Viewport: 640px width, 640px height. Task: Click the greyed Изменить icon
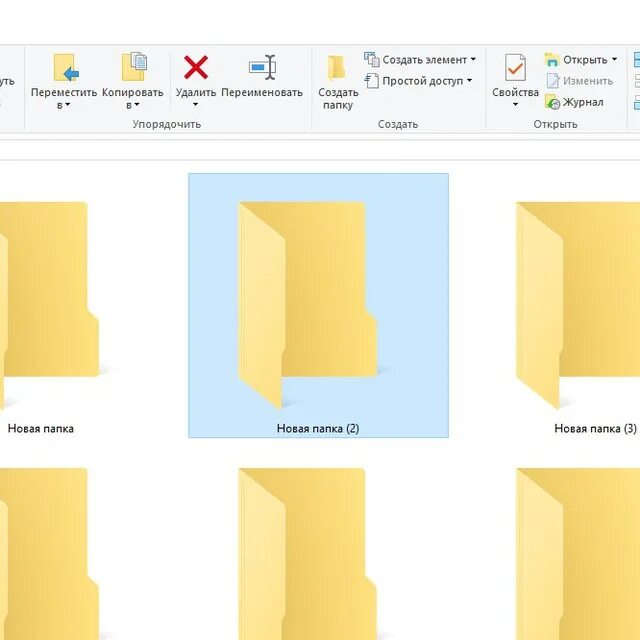point(553,81)
